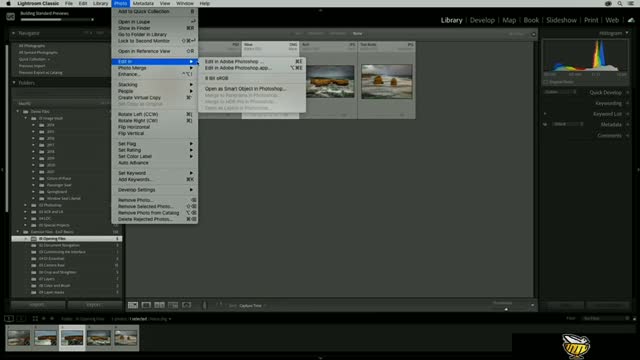This screenshot has width=640, height=360.
Task: Open the Apple menu
Action: 8,3
